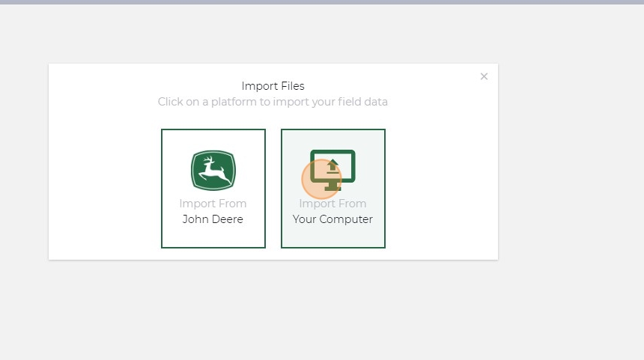Click the "Click on a platform" subtitle text

pos(273,102)
